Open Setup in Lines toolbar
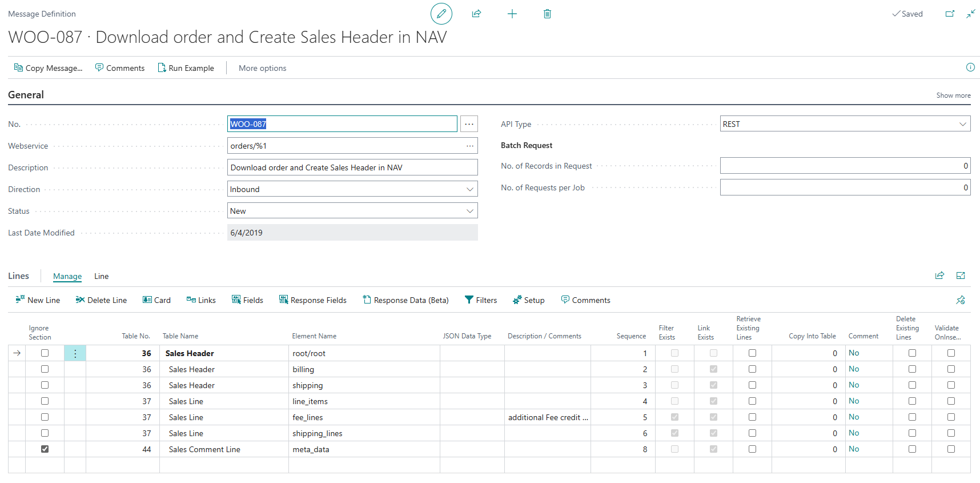980x483 pixels. pyautogui.click(x=529, y=300)
